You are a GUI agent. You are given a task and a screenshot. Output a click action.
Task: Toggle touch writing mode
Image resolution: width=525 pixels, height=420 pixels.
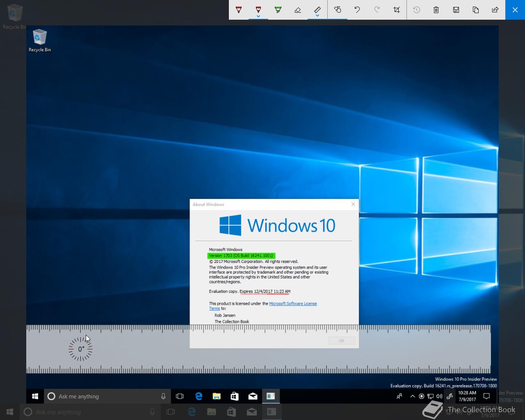pyautogui.click(x=338, y=10)
